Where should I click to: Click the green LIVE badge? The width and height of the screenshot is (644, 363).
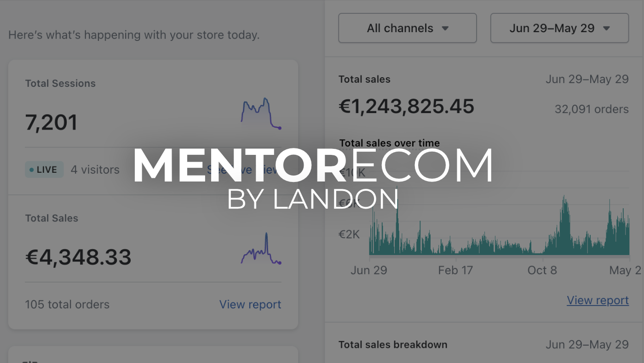(x=44, y=170)
